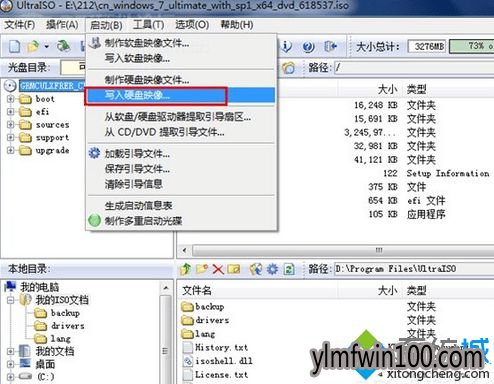The image size is (494, 384).
Task: Click the New file toolbar icon
Action: click(x=14, y=46)
